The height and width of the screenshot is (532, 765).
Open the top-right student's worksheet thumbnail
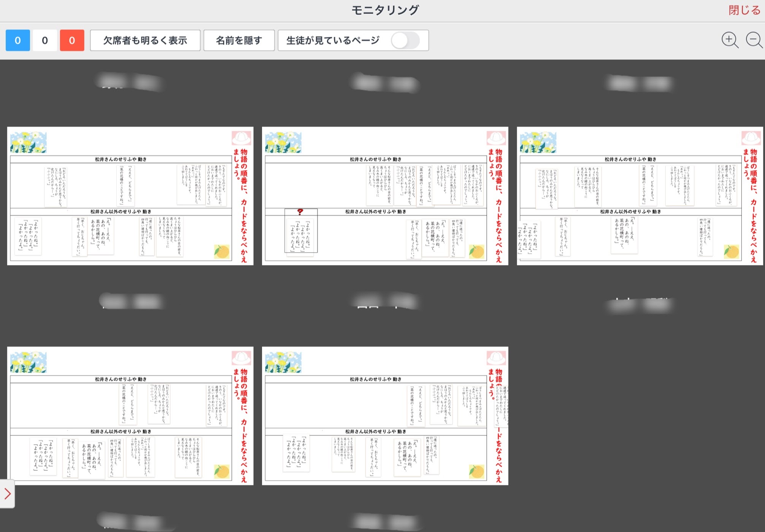pyautogui.click(x=640, y=196)
